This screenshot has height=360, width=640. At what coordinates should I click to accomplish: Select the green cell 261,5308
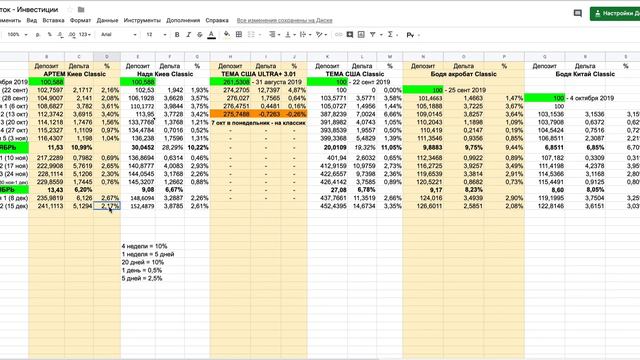coord(230,82)
